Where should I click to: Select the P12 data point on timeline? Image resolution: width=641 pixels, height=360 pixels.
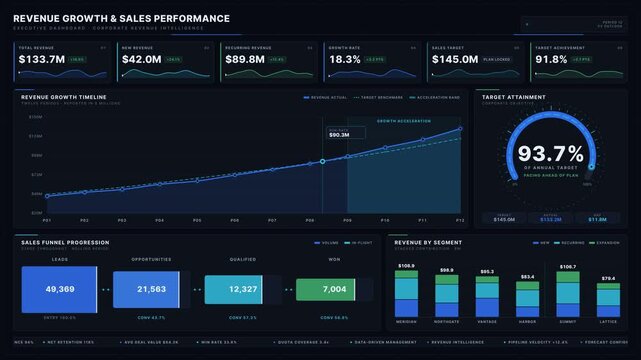click(460, 129)
